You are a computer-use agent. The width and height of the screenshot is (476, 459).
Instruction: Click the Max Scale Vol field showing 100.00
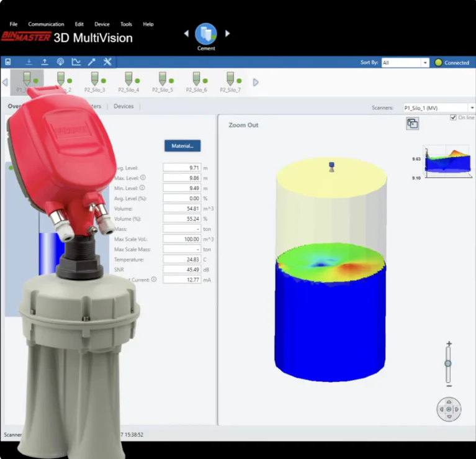182,239
